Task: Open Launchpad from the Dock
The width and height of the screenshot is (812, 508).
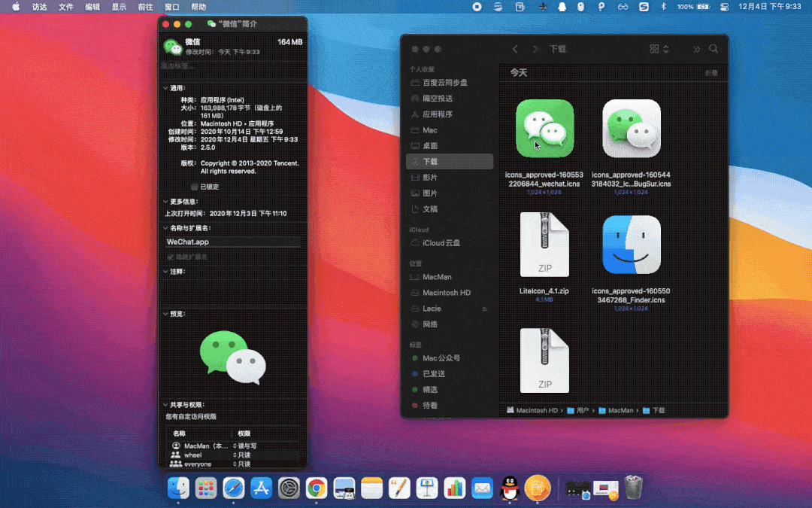Action: pyautogui.click(x=205, y=488)
